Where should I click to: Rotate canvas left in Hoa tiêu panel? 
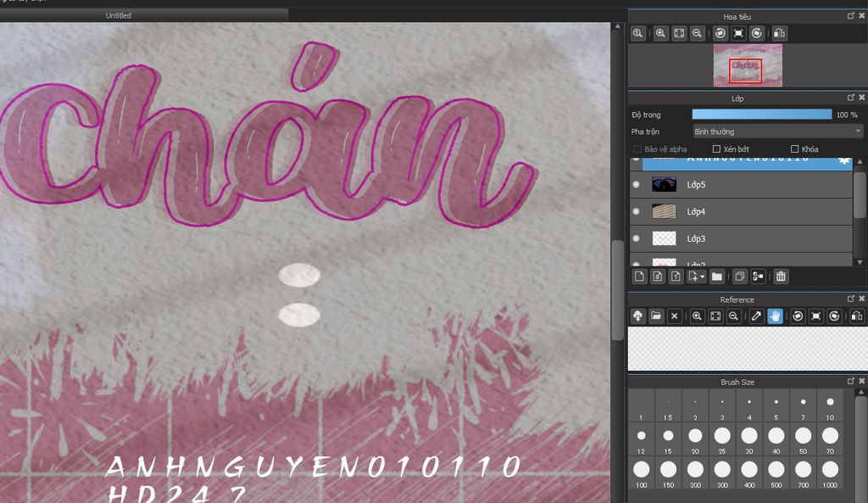tap(721, 33)
